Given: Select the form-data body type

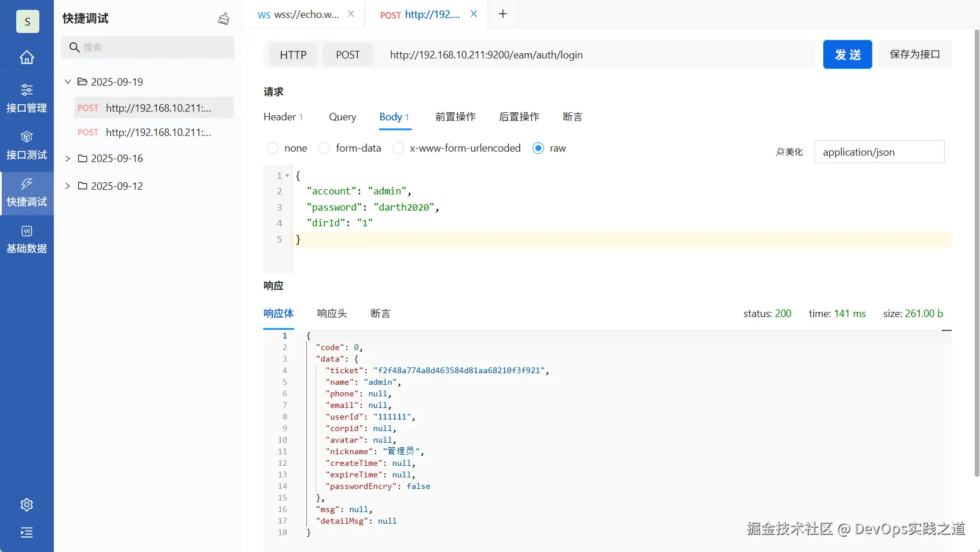Looking at the screenshot, I should click(325, 148).
